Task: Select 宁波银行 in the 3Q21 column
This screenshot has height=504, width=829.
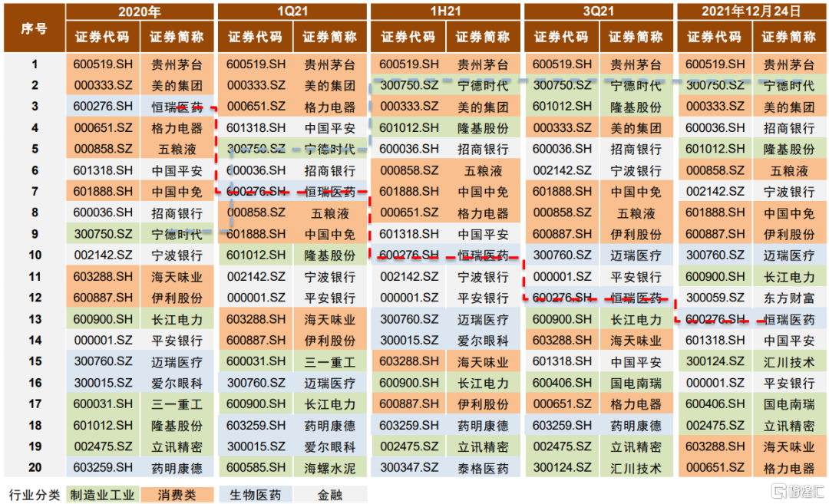Action: 636,170
